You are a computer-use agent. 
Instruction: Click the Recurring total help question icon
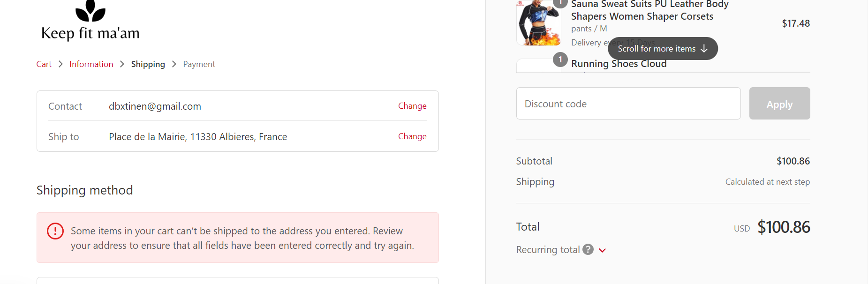[588, 250]
